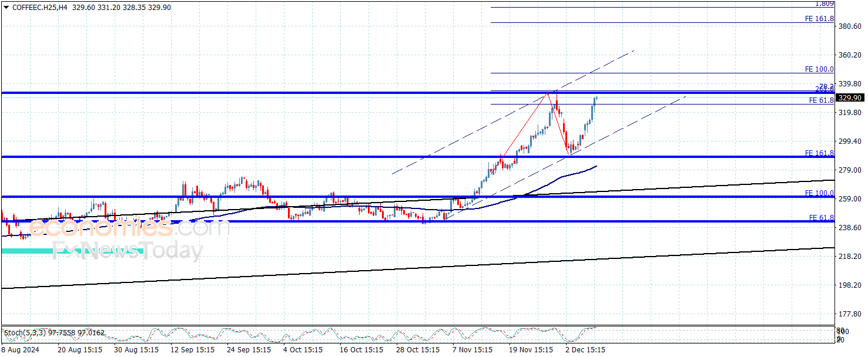Screen dimensions: 868x357
Task: Click the current price tag 329.90
Action: (x=850, y=97)
